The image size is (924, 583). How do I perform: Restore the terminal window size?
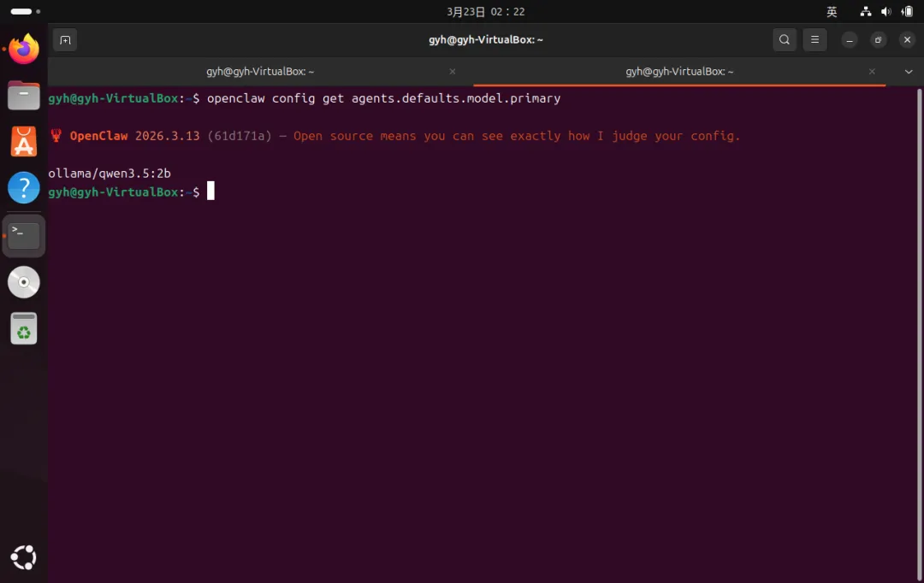click(x=878, y=40)
